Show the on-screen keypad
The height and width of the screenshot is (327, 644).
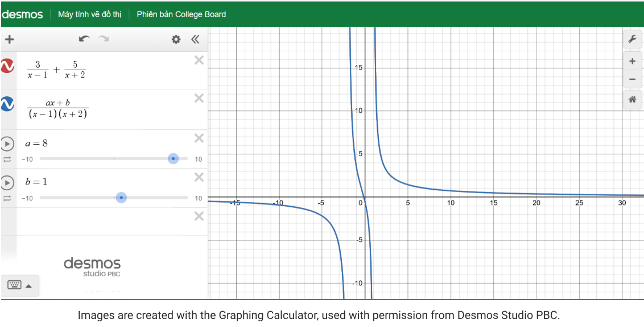pos(15,285)
